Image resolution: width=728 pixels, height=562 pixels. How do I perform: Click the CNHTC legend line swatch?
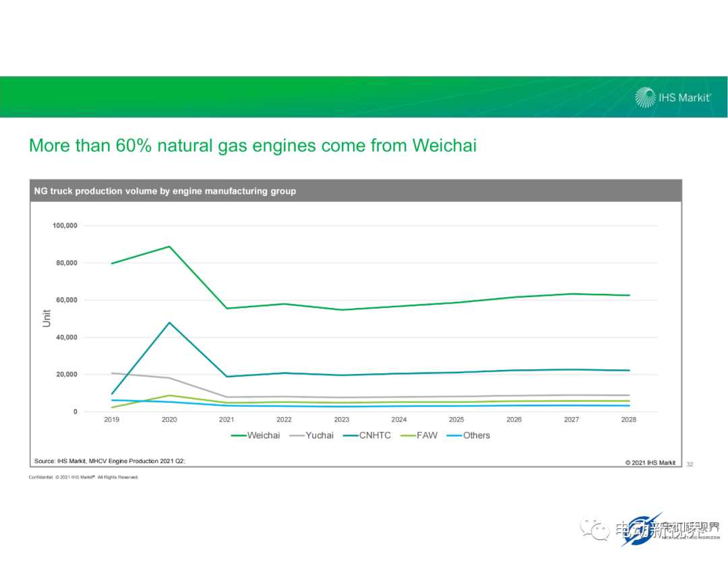(351, 436)
